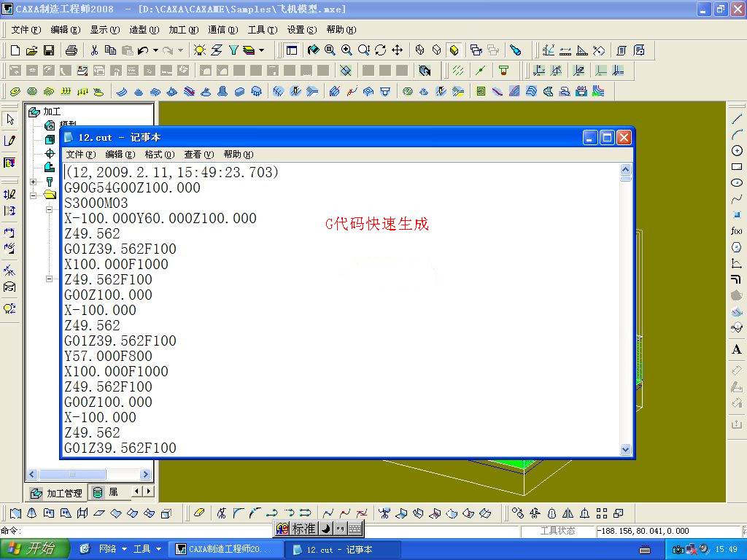Open the layer stack dropdown arrow
Screen dimensions: 747x560
pos(262,50)
